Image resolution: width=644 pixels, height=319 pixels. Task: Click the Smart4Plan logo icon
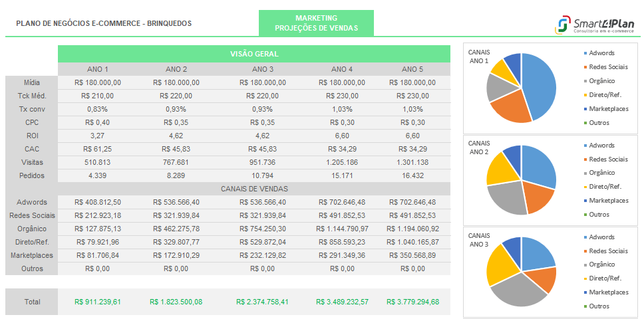tap(562, 25)
